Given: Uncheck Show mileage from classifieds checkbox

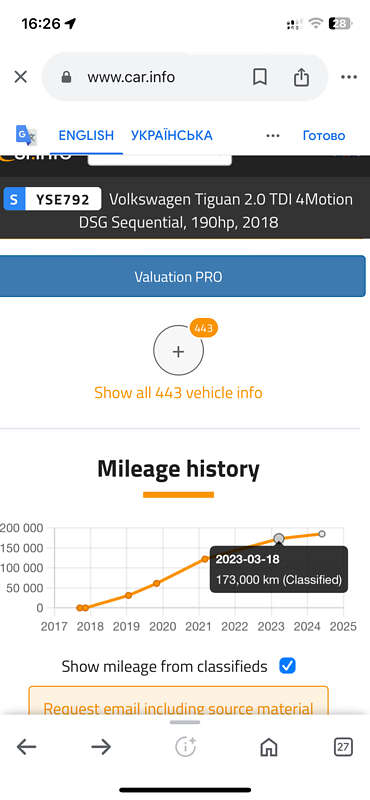Looking at the screenshot, I should click(x=288, y=666).
